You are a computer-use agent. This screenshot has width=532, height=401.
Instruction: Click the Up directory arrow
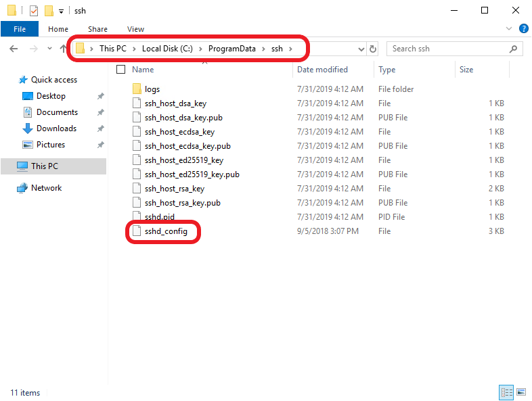[x=64, y=49]
